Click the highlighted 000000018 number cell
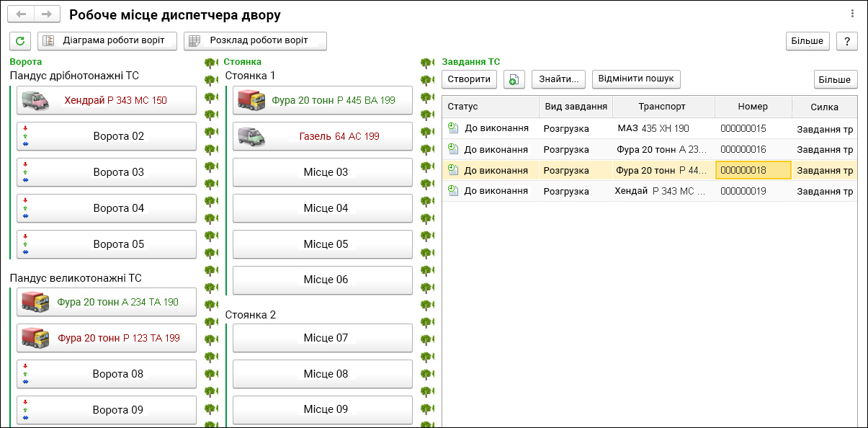Viewport: 868px width, 428px height. click(x=753, y=170)
